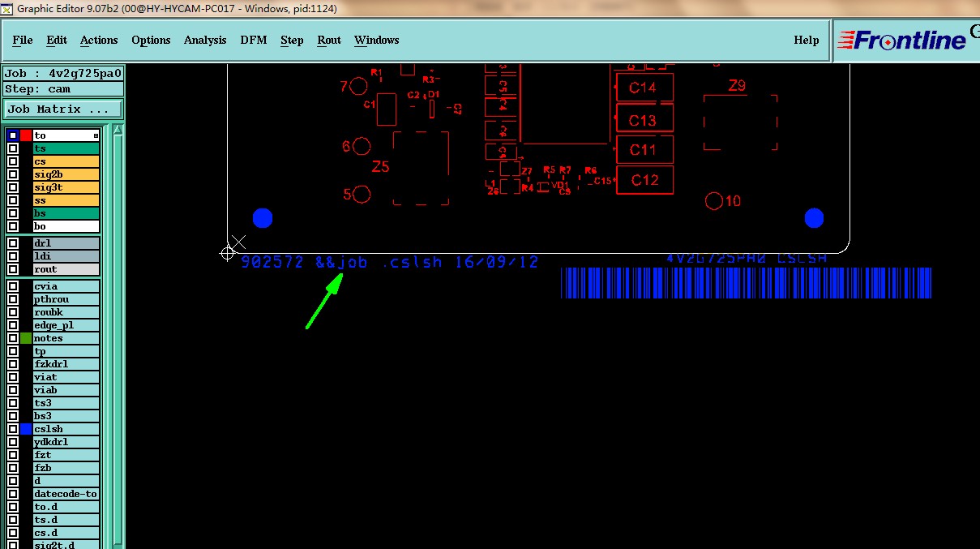This screenshot has width=980, height=549.
Task: Select the 'roubk' layer name
Action: click(x=66, y=312)
